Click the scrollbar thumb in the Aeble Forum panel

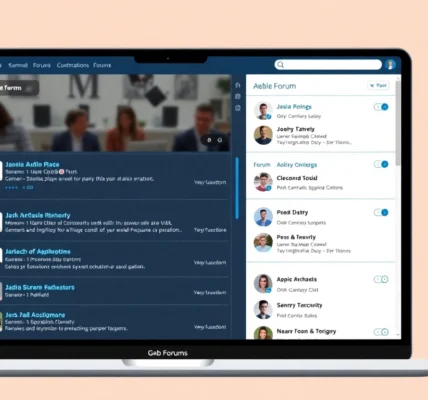398,123
